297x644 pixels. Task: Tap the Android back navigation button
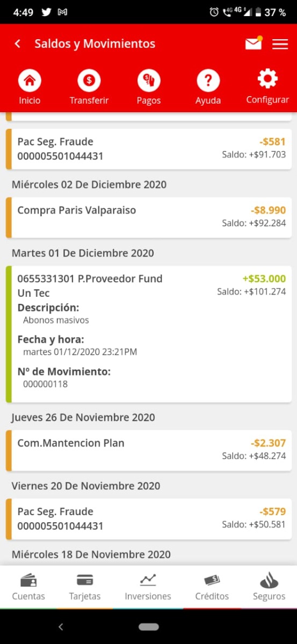tap(61, 626)
